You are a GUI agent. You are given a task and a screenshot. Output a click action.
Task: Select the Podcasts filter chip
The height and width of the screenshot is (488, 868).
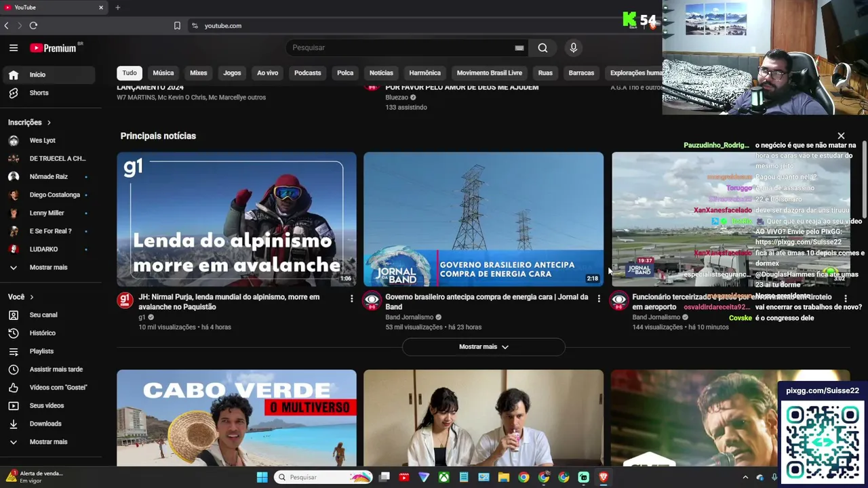(308, 73)
